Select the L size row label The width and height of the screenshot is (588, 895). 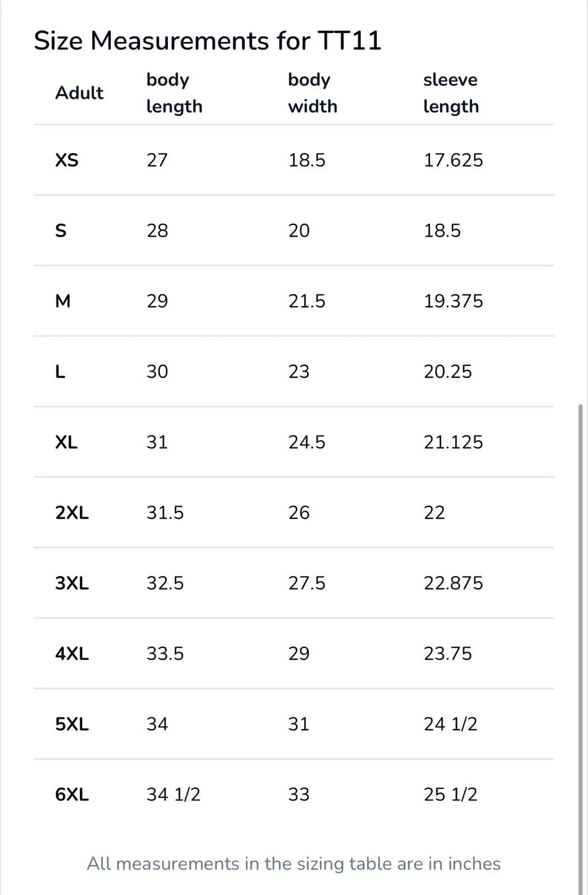point(60,372)
